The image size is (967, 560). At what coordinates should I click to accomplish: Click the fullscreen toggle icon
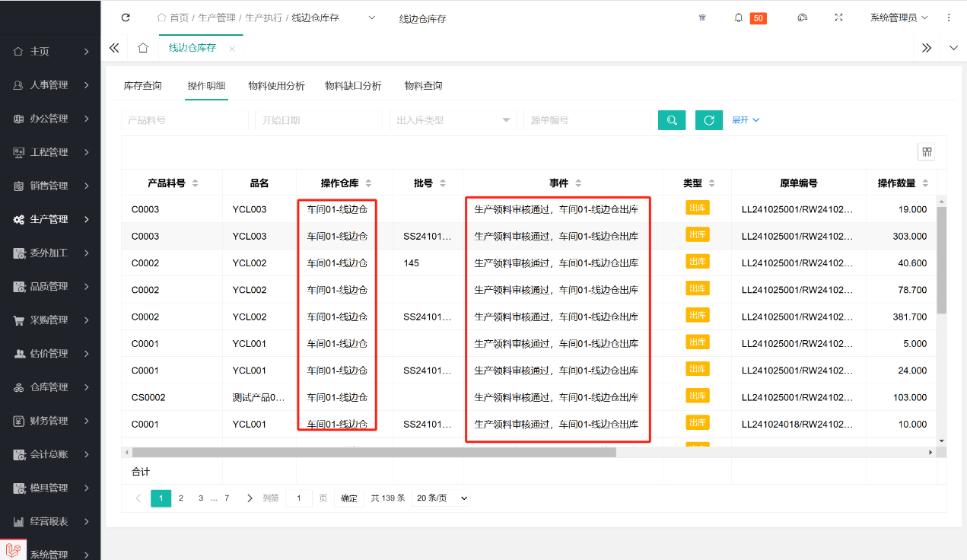(x=839, y=17)
